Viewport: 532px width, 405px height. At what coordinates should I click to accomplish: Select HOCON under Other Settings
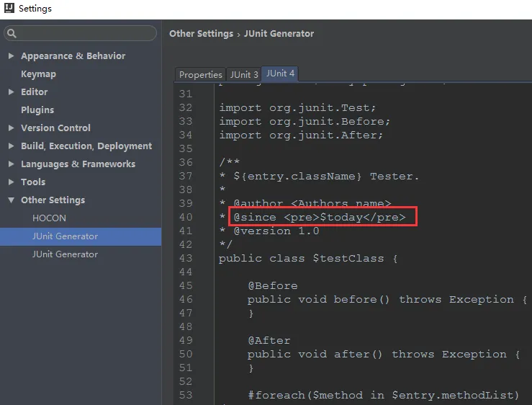[x=49, y=218]
